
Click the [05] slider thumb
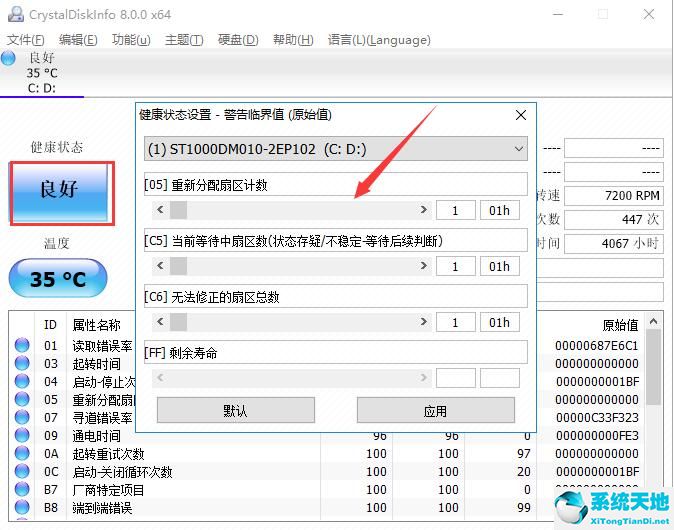click(178, 210)
